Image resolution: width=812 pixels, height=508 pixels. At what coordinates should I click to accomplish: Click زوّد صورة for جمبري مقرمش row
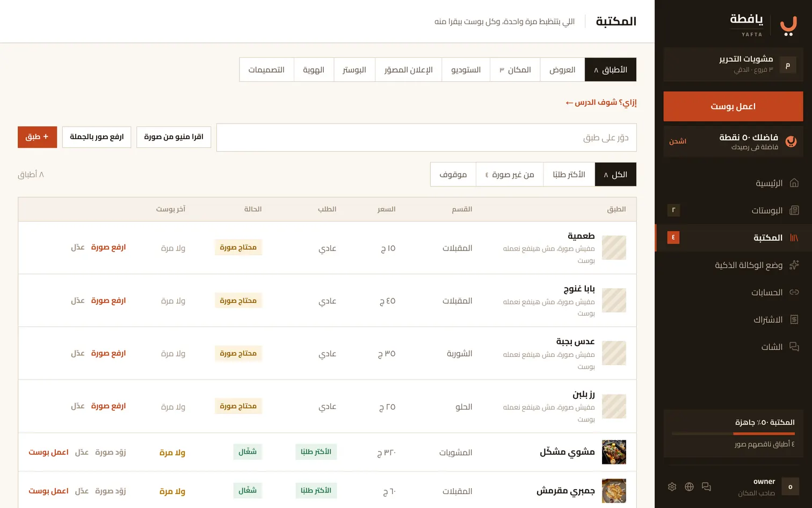pos(110,491)
